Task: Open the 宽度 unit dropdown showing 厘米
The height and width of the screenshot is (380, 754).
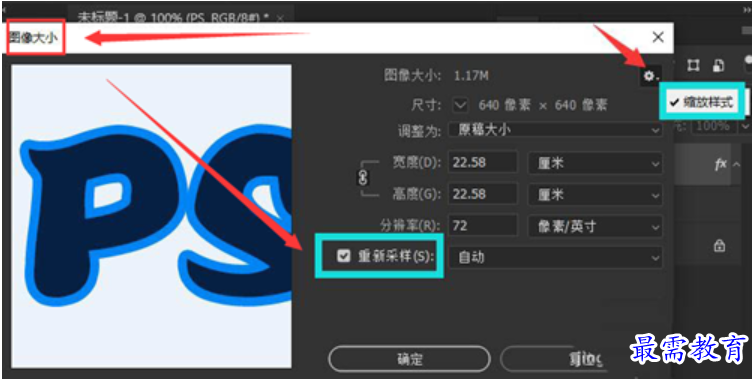Action: click(595, 163)
